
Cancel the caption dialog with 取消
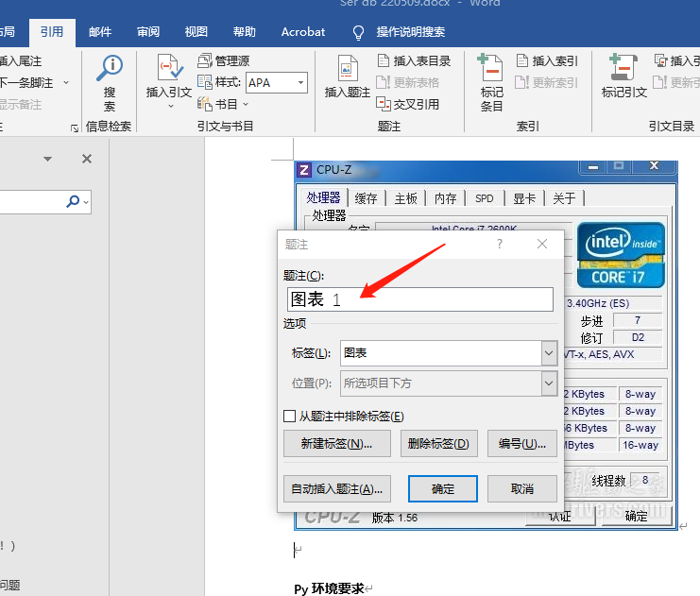coord(521,489)
